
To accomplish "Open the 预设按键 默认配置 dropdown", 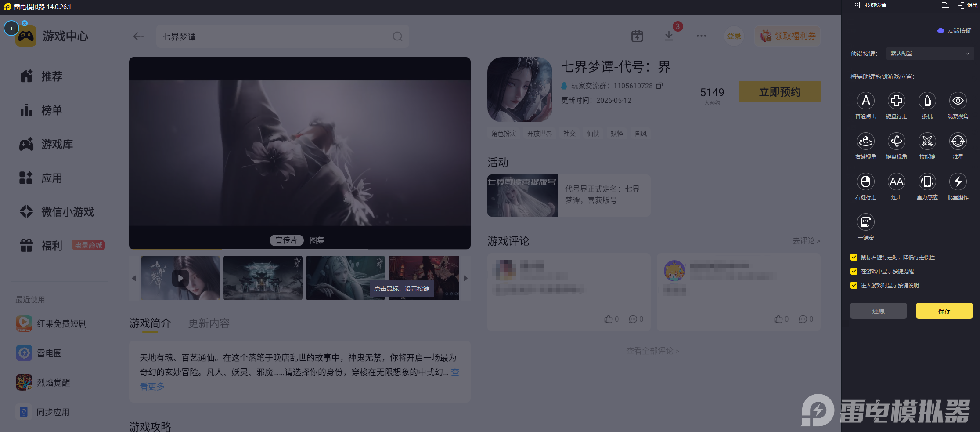I will (930, 54).
